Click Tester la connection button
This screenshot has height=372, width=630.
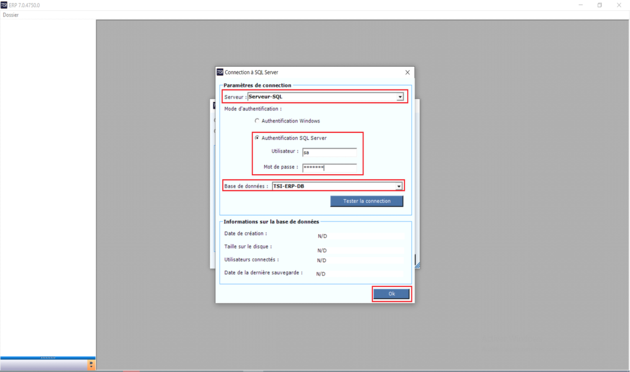click(366, 201)
